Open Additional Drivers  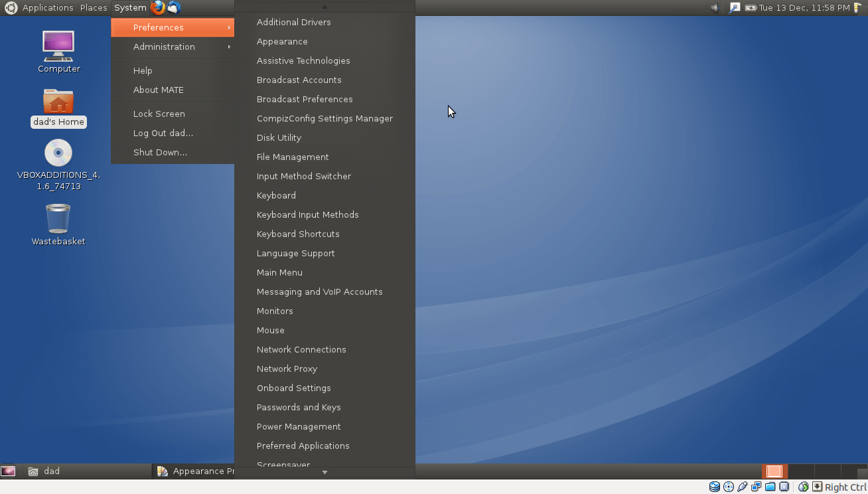point(325,22)
